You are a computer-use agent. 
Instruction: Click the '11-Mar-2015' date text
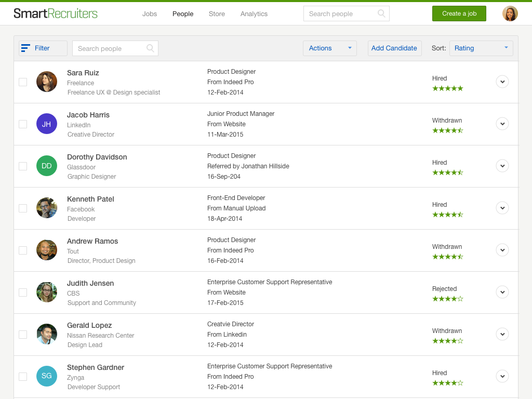[x=225, y=135]
